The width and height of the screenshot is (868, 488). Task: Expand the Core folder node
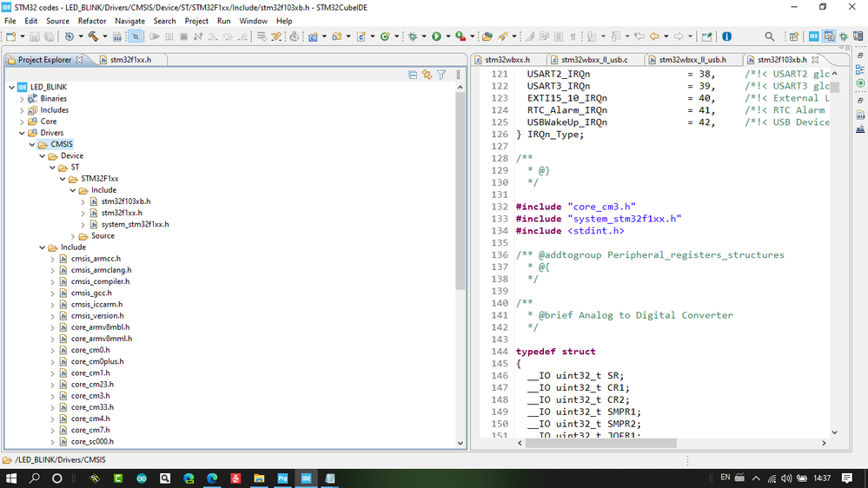(x=22, y=122)
